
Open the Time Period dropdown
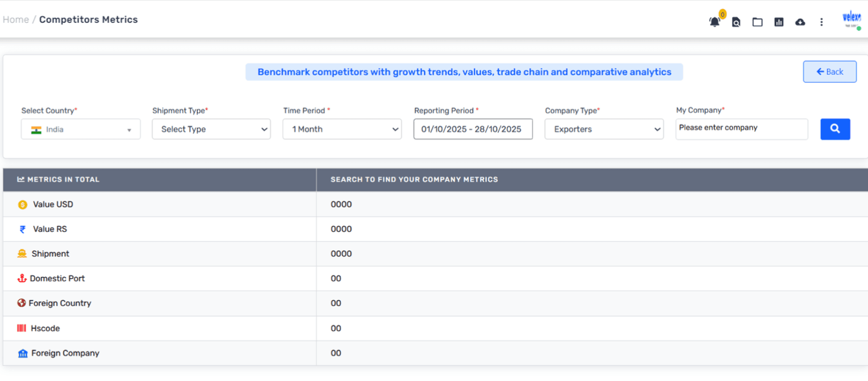click(x=342, y=129)
